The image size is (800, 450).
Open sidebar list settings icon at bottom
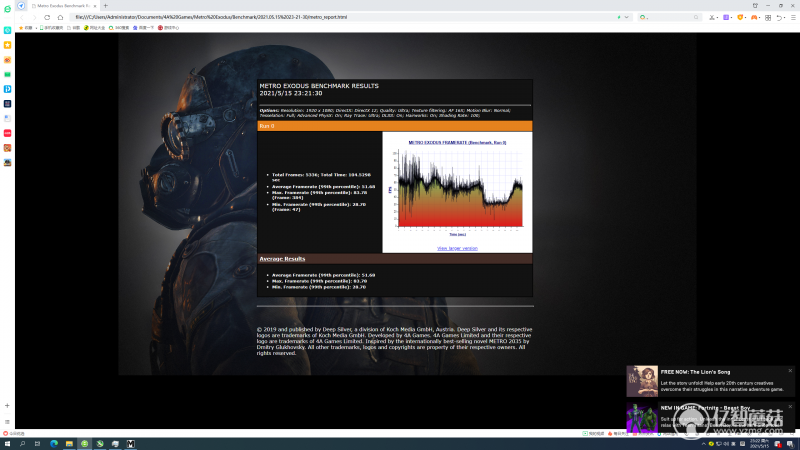[x=7, y=422]
